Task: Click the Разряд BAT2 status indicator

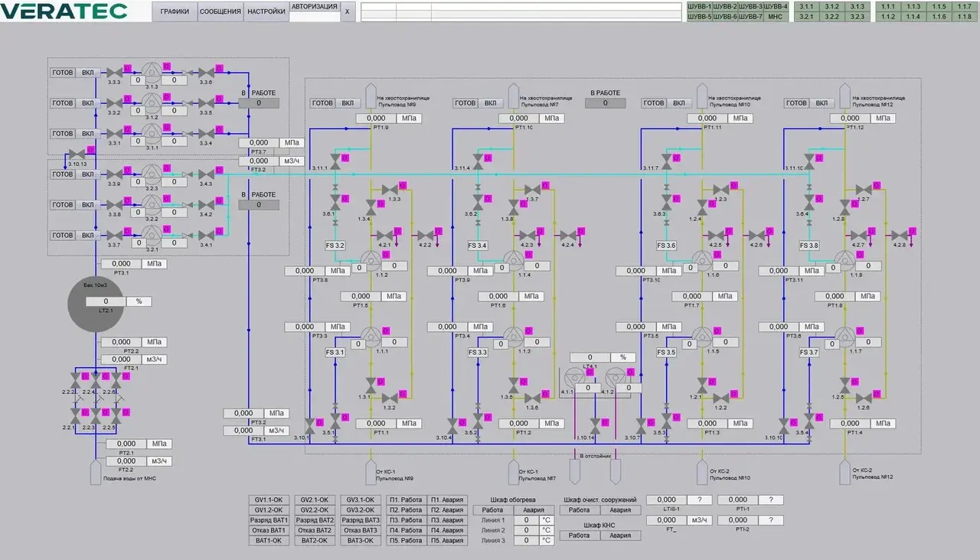Action: pyautogui.click(x=313, y=520)
